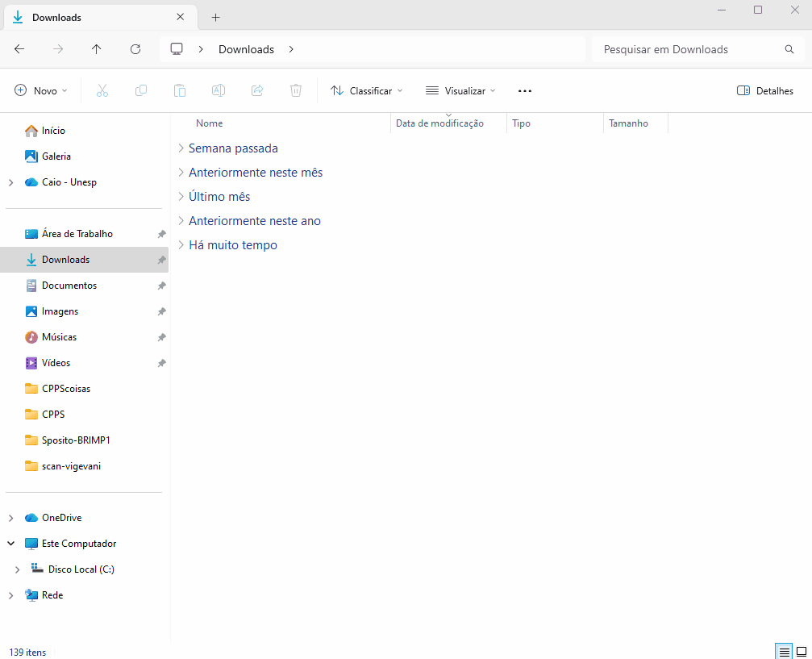Open the Classificar sort menu
The width and height of the screenshot is (812, 659).
coord(367,90)
